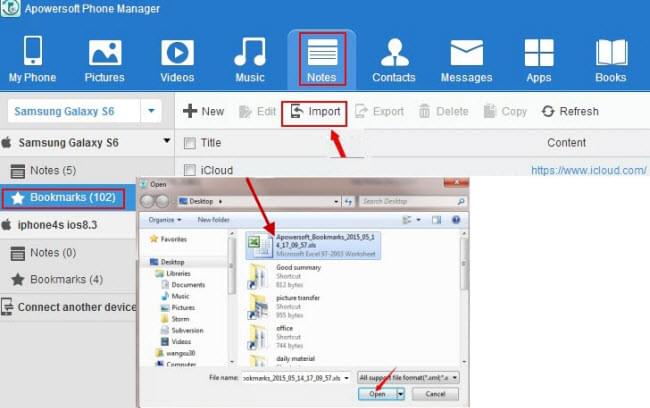650x408 pixels.
Task: Expand the Open button dropdown arrow
Action: tap(400, 394)
